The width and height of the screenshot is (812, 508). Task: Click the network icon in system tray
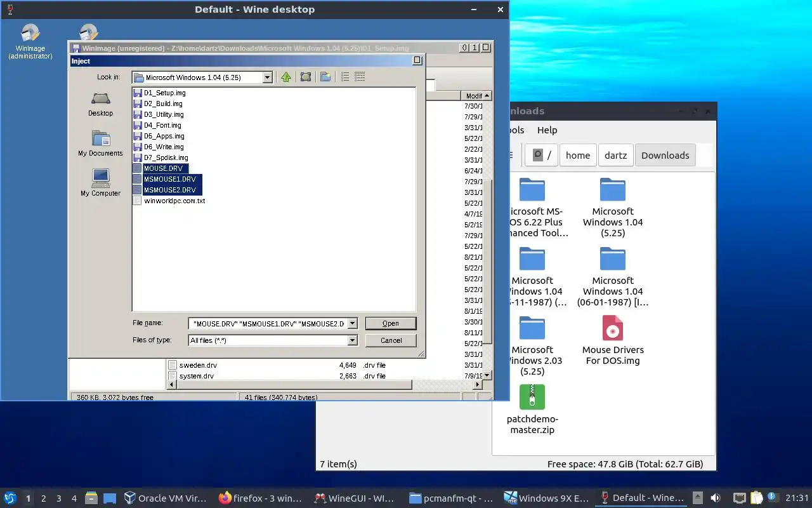740,498
